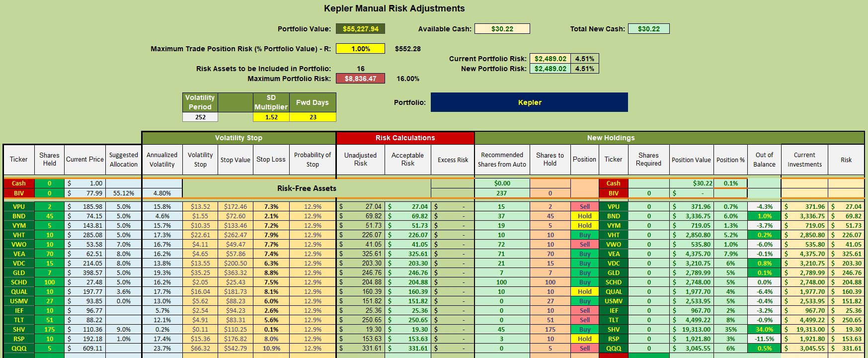This screenshot has width=868, height=358.
Task: Click the Hold position cell for QUAL
Action: point(584,292)
